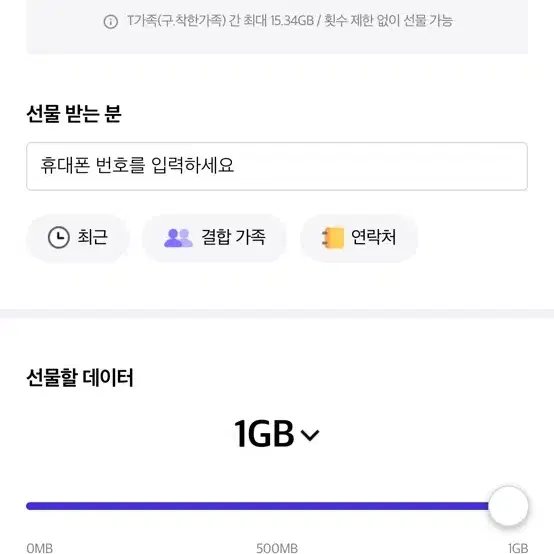Click the yellow address book icon
Image resolution: width=554 pixels, height=554 pixels.
(333, 238)
